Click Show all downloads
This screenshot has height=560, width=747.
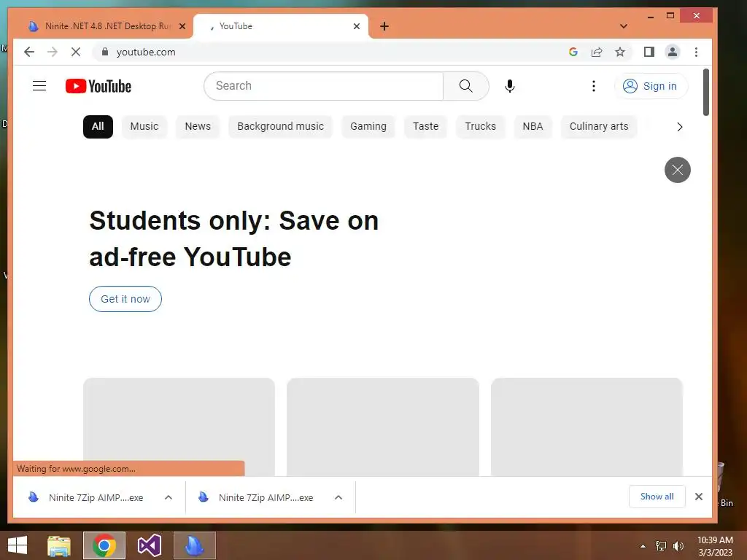point(657,496)
